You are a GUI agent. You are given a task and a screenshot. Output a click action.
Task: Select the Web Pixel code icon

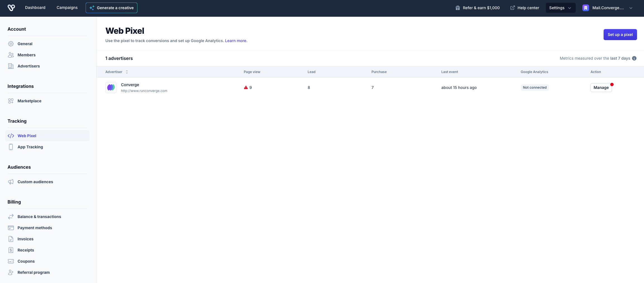[x=11, y=136]
